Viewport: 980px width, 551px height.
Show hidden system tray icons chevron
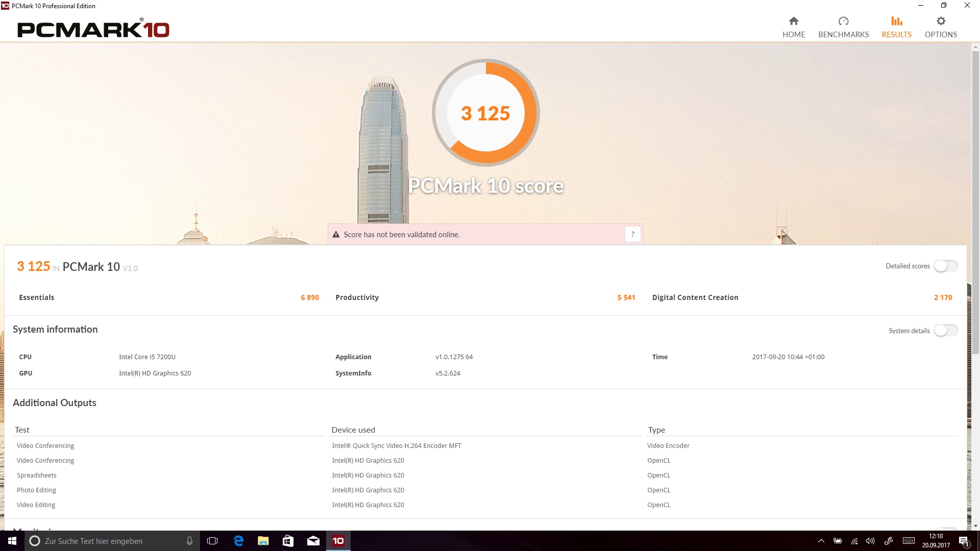[x=821, y=541]
